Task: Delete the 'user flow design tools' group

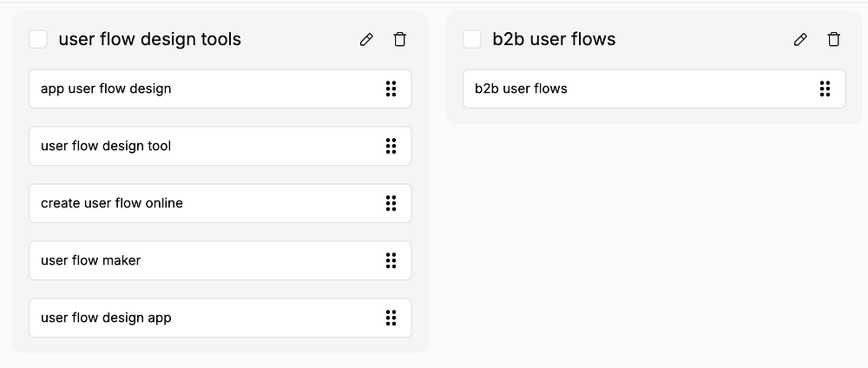Action: [399, 39]
